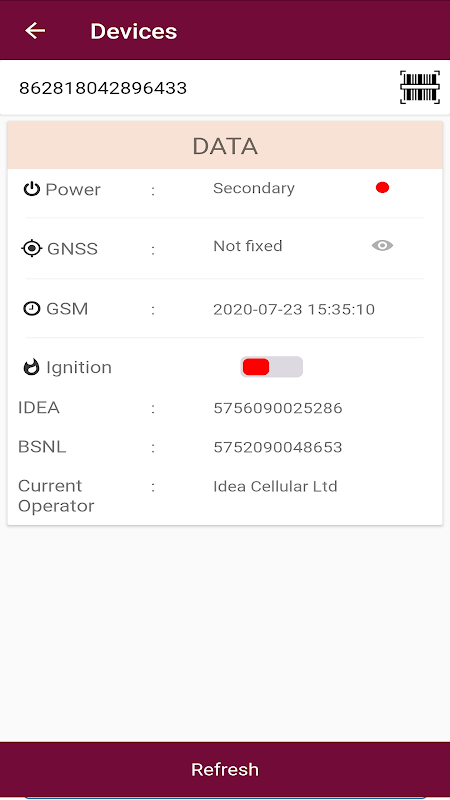Tap the Refresh button
Screen dimensions: 450x800
pos(225,769)
